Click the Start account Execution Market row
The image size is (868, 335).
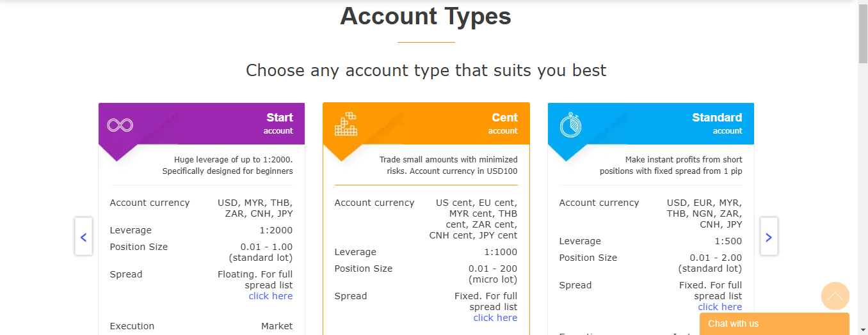pyautogui.click(x=202, y=326)
